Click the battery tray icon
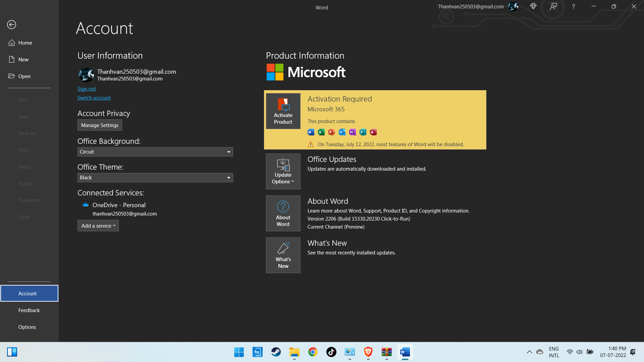This screenshot has width=644, height=362. click(x=590, y=352)
